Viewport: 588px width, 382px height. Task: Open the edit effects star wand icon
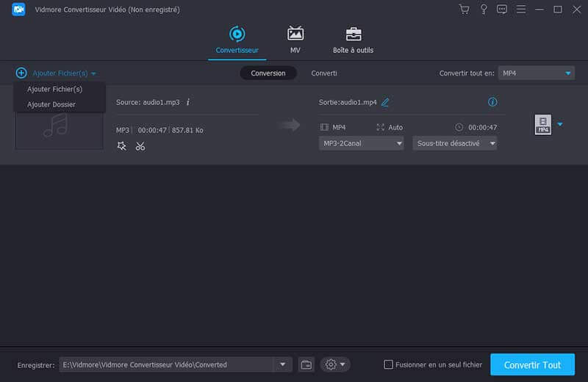pos(121,146)
